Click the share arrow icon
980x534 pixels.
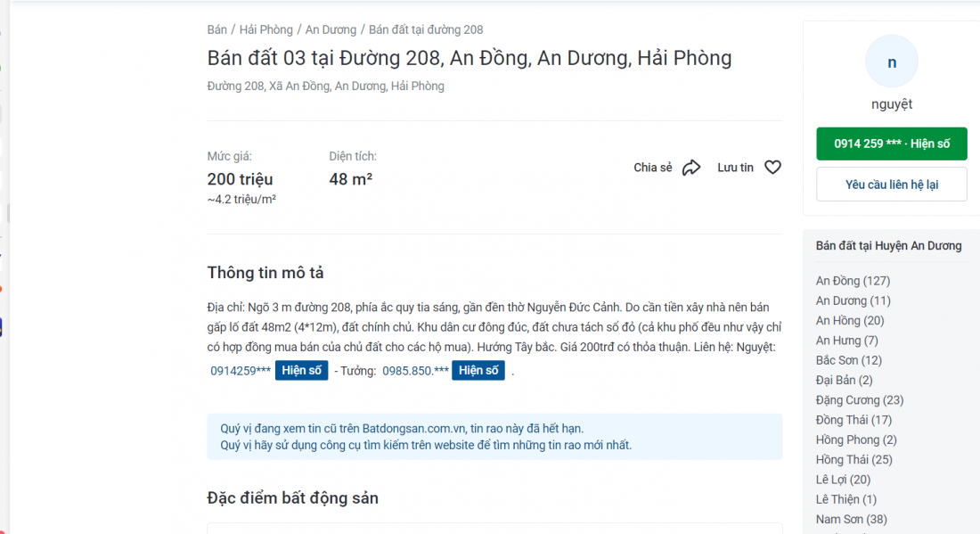691,168
